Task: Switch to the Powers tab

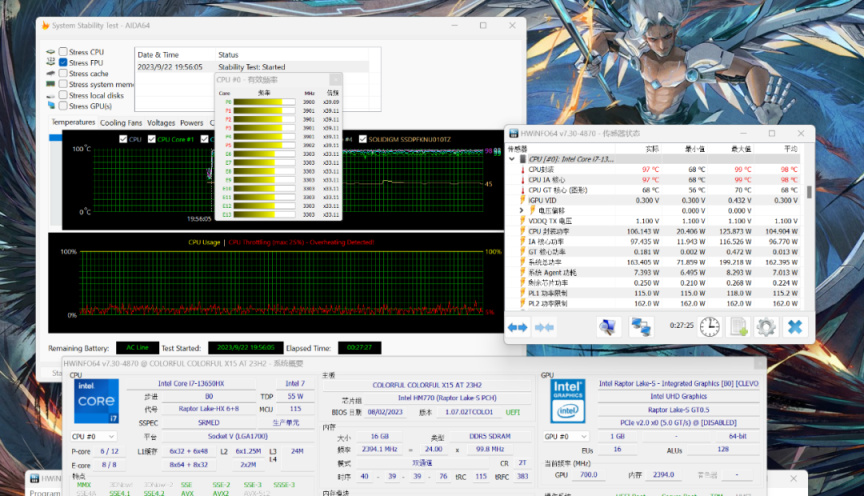Action: click(191, 123)
